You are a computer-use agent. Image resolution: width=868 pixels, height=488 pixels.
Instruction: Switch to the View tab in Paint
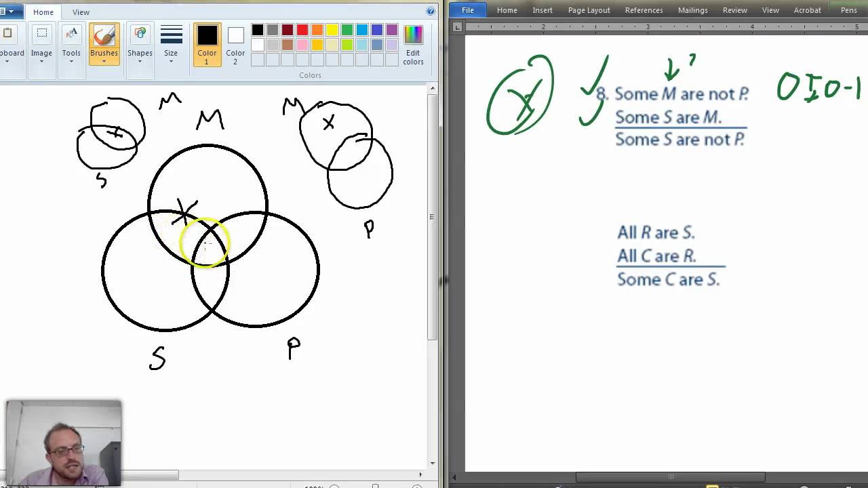(x=81, y=12)
